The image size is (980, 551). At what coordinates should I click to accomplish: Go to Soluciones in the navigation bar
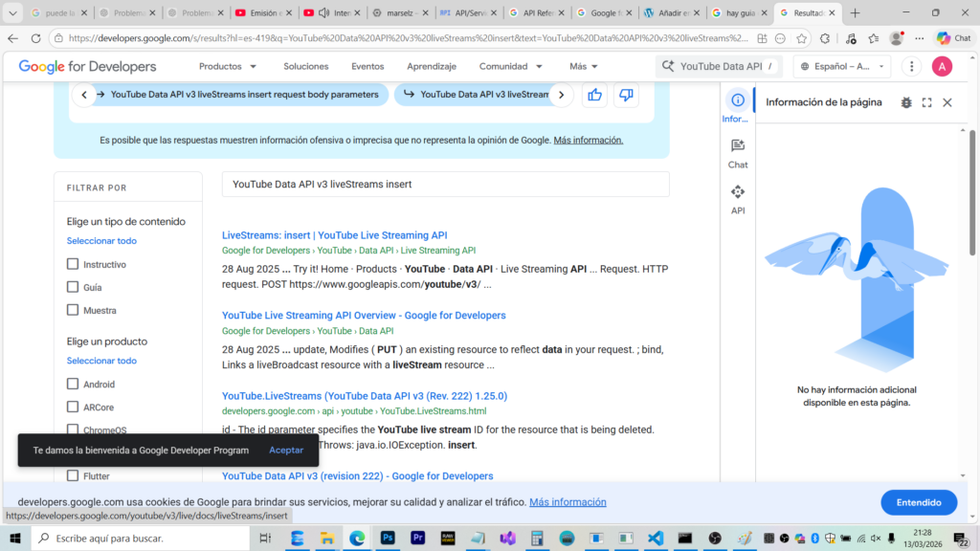[305, 67]
